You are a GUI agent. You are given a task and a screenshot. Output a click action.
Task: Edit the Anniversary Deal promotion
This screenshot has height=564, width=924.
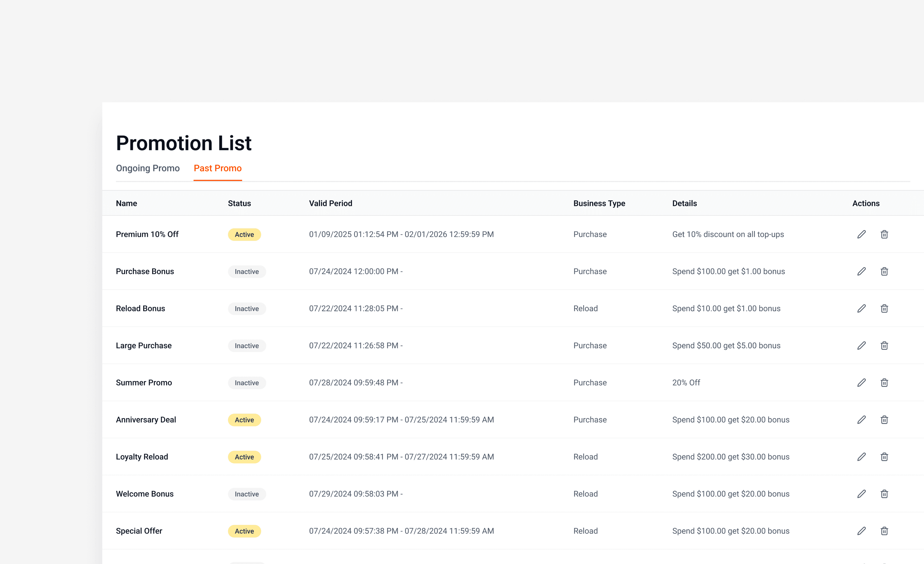(x=861, y=420)
